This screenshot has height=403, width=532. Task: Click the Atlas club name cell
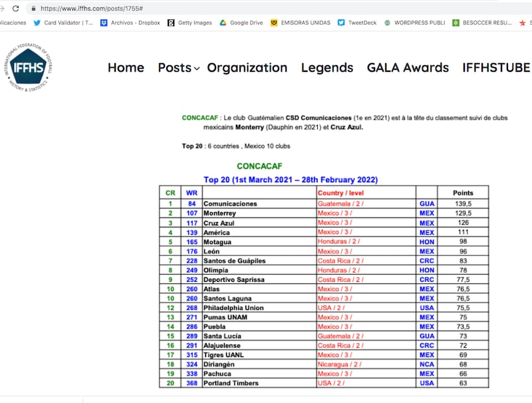tap(259, 289)
